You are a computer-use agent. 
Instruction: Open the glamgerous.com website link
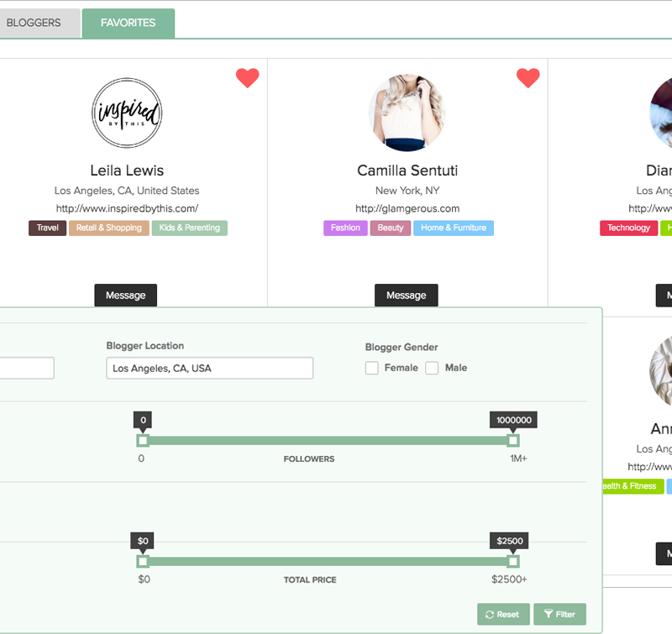click(407, 208)
